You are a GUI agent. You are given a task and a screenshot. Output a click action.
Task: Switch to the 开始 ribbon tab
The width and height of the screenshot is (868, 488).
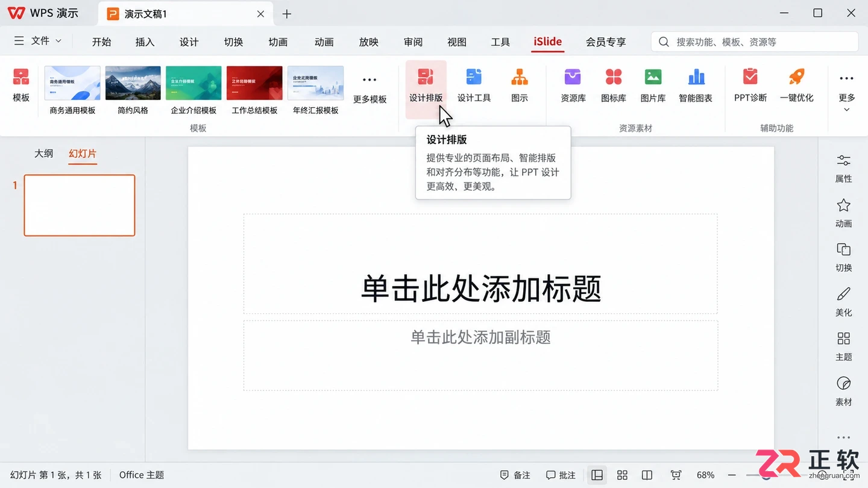(x=101, y=42)
